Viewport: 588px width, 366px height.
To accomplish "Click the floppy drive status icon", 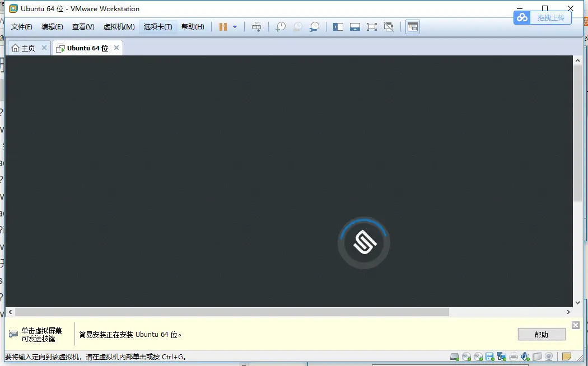I will pos(490,356).
